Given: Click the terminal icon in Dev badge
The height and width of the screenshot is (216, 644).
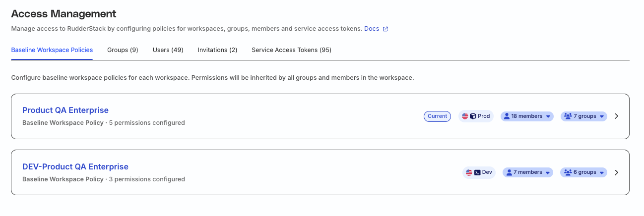Looking at the screenshot, I should (x=477, y=172).
